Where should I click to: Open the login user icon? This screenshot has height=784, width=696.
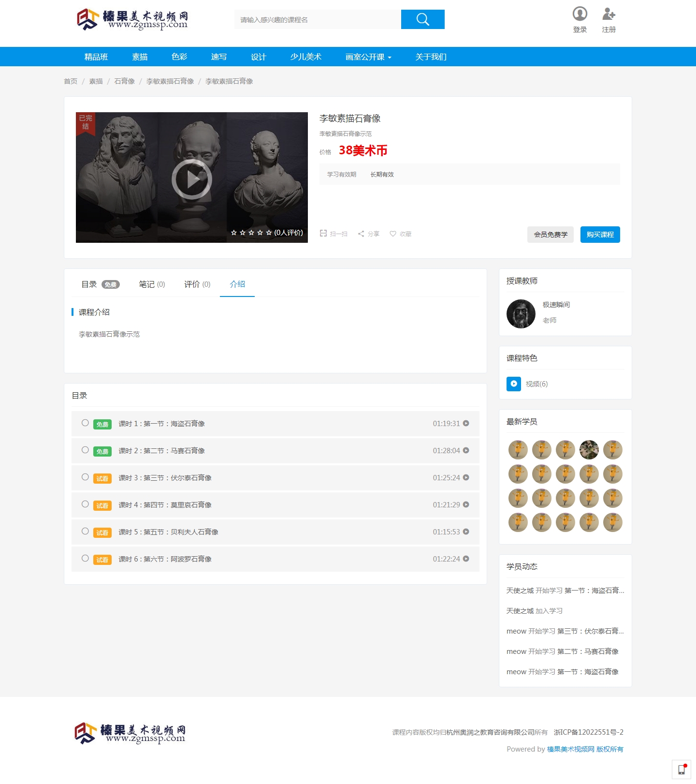tap(580, 14)
